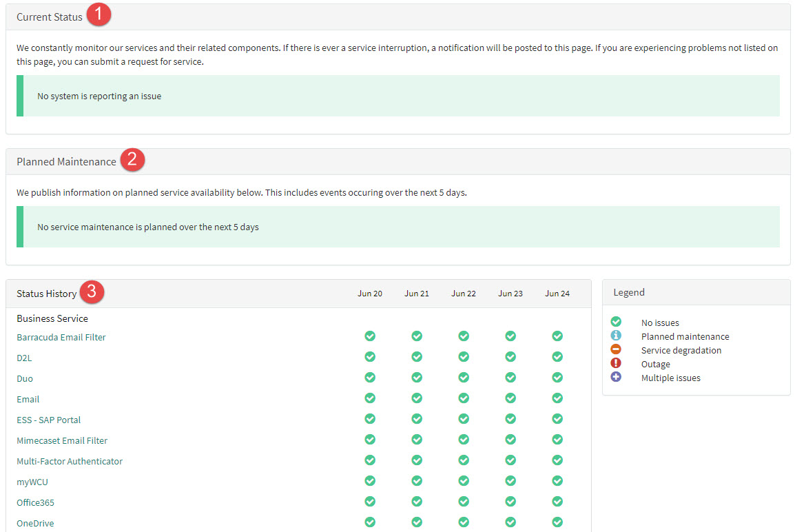Click the No issues legend green icon

click(x=616, y=322)
